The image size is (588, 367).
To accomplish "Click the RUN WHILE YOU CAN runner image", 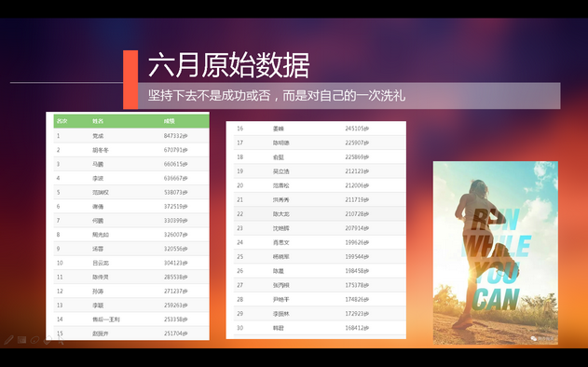I will pyautogui.click(x=496, y=252).
